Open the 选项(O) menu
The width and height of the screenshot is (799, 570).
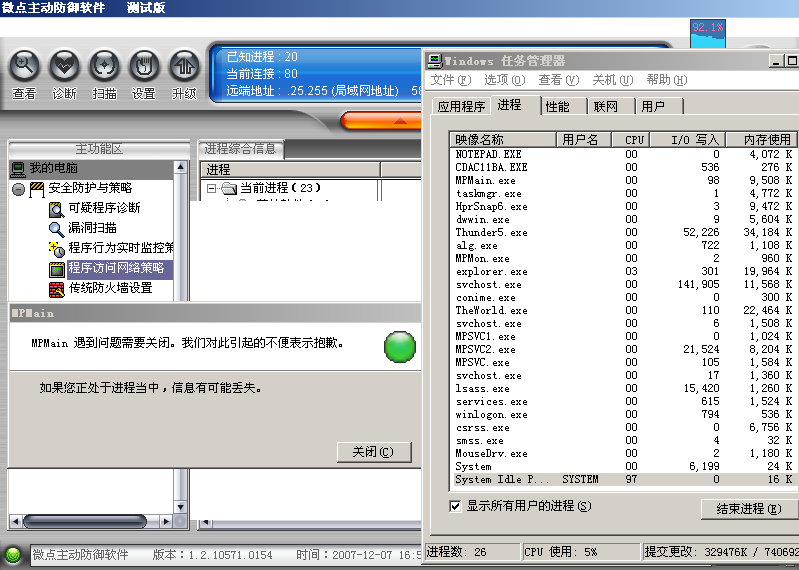coord(504,80)
